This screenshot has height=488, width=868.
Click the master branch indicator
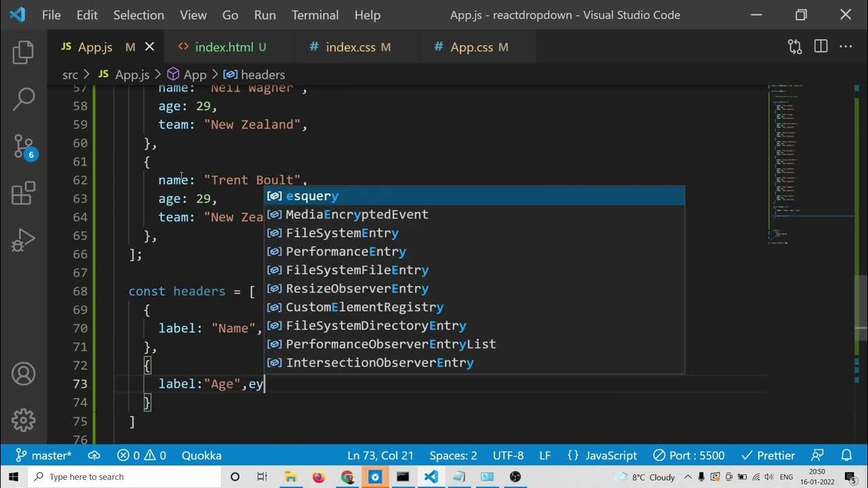pos(44,455)
